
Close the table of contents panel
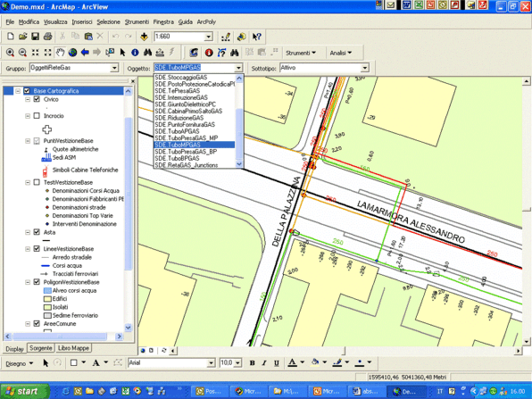133,81
